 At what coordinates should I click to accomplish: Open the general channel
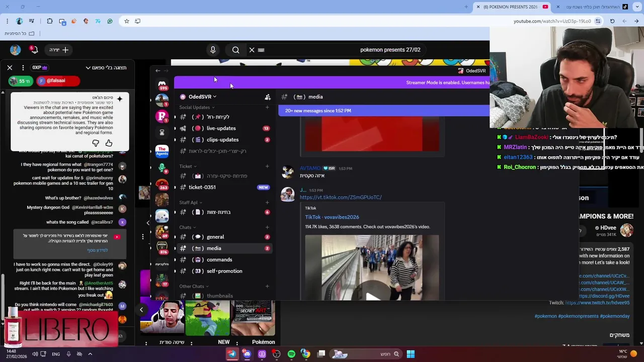[x=224, y=237]
